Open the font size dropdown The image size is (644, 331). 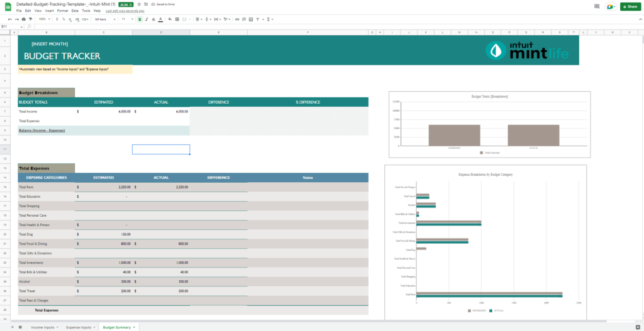click(125, 19)
